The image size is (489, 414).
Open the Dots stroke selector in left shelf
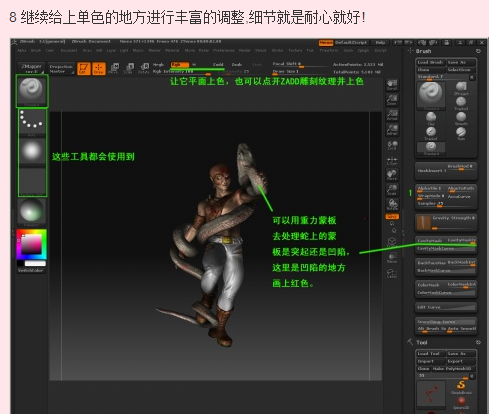[x=32, y=123]
